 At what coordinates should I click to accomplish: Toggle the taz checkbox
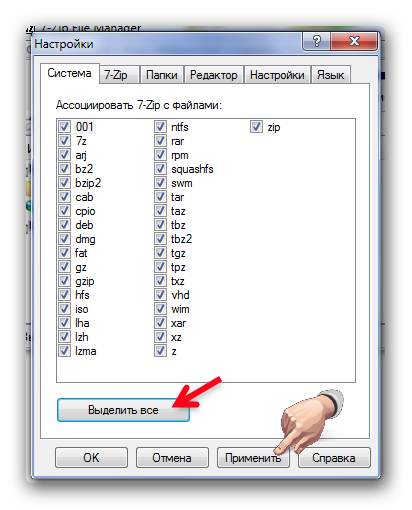pyautogui.click(x=160, y=211)
